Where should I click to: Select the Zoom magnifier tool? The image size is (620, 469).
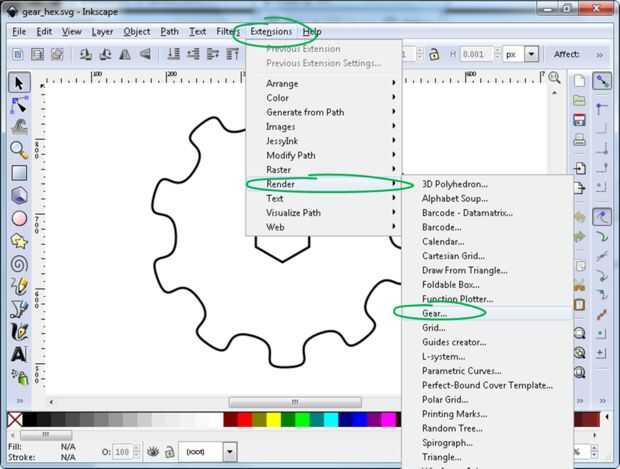(19, 150)
